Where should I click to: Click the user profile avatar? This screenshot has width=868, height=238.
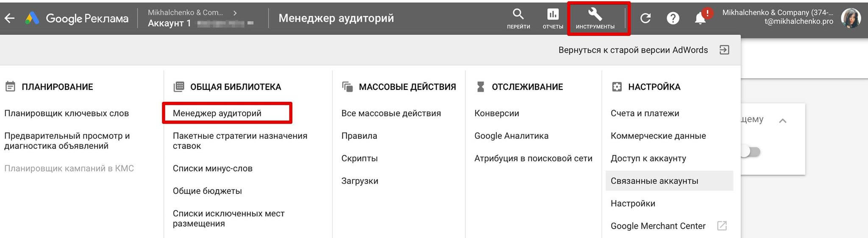coord(851,18)
